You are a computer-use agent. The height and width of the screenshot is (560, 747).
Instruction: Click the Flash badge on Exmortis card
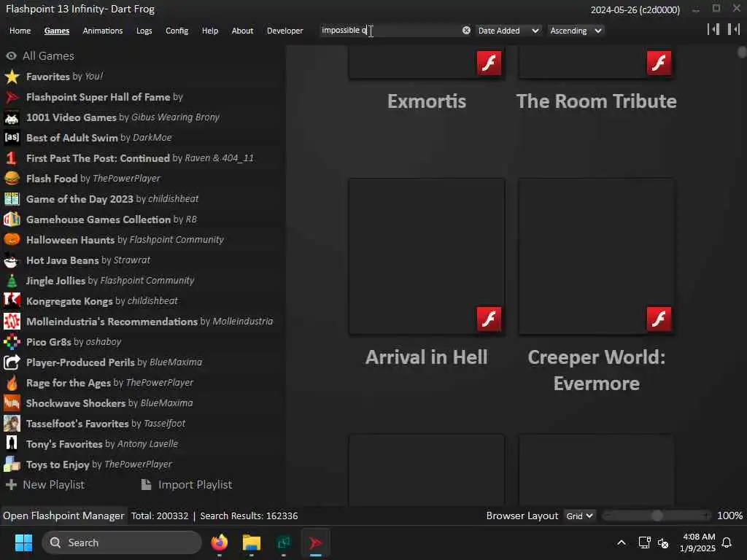pos(489,63)
